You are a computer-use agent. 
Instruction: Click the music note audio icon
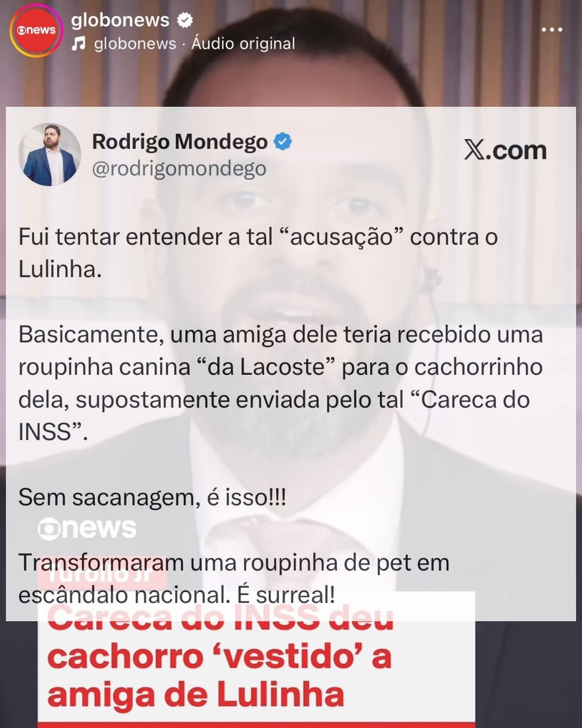[79, 44]
